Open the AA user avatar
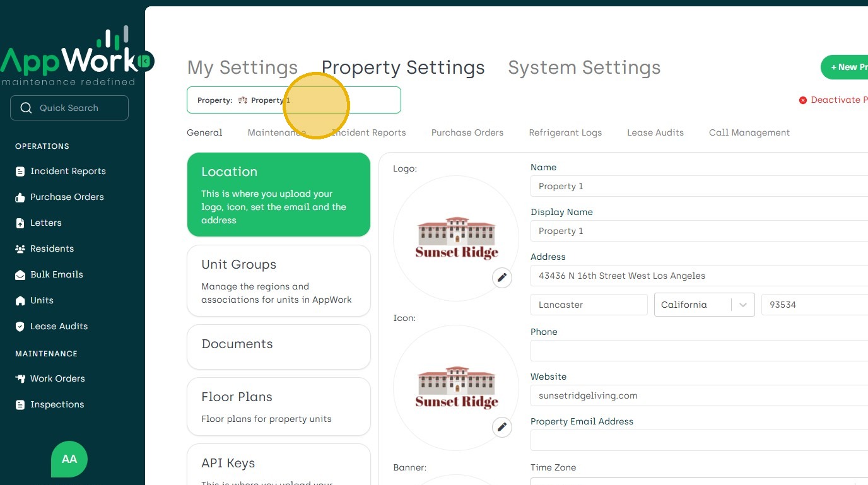Viewport: 868px width, 485px height. (69, 459)
